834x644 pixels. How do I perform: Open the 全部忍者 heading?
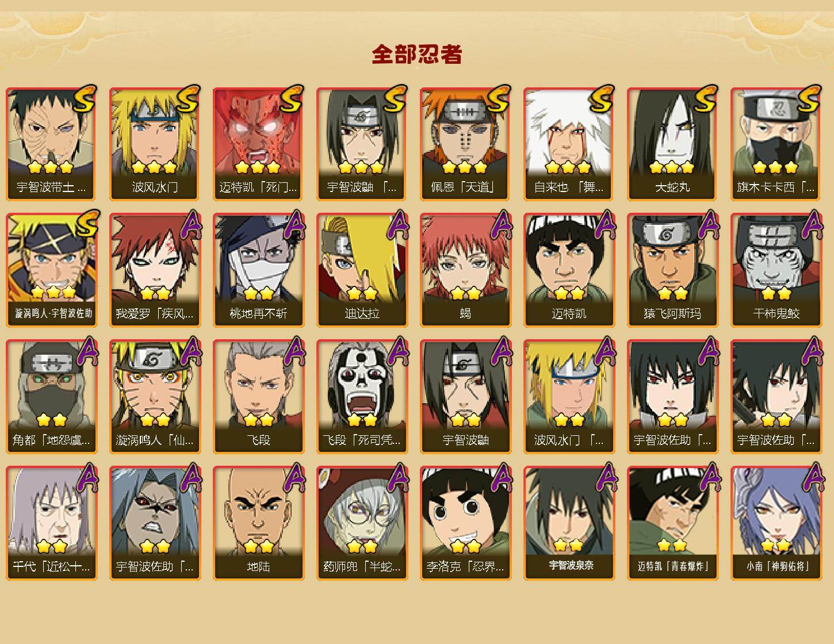pos(416,54)
